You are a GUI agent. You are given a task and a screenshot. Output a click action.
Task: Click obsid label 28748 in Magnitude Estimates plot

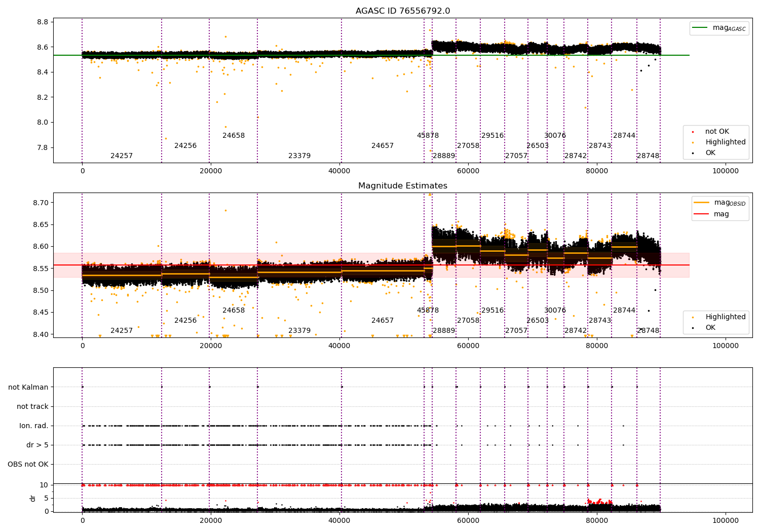coord(649,330)
